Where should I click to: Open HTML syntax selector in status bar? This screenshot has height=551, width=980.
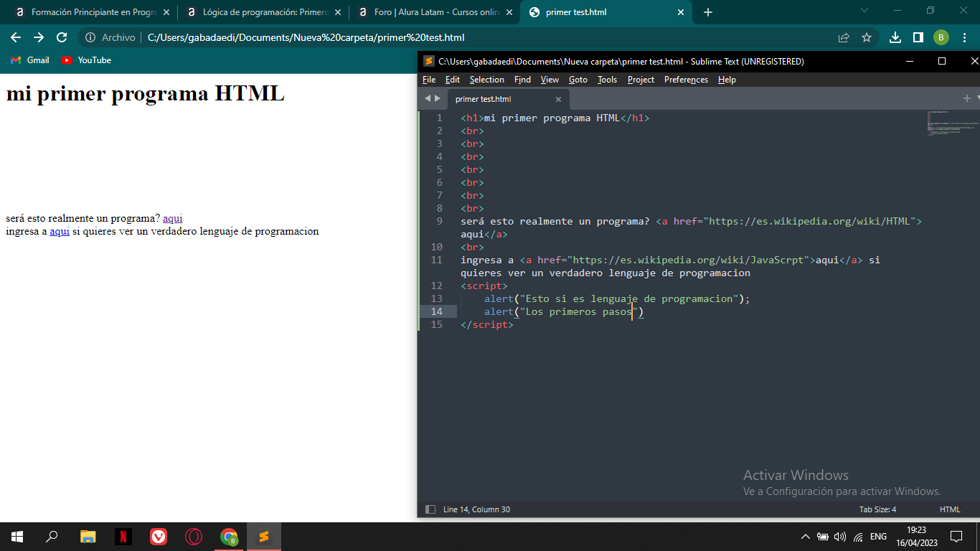(950, 509)
